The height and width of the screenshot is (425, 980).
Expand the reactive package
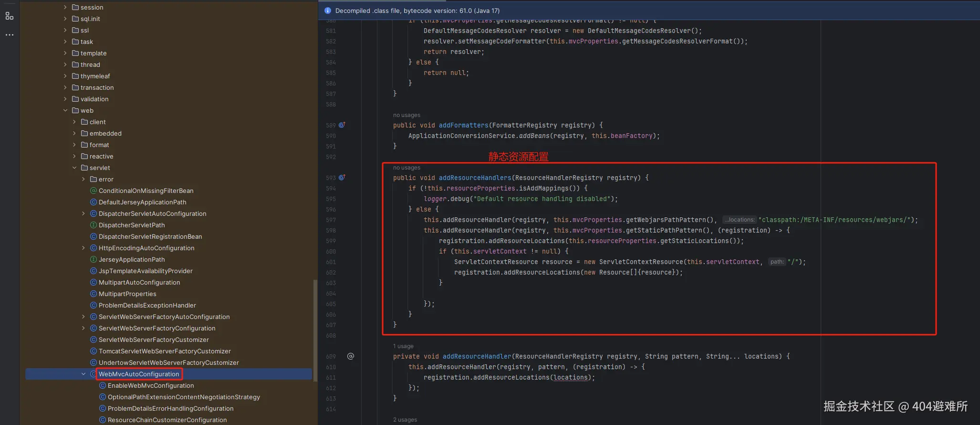point(74,156)
